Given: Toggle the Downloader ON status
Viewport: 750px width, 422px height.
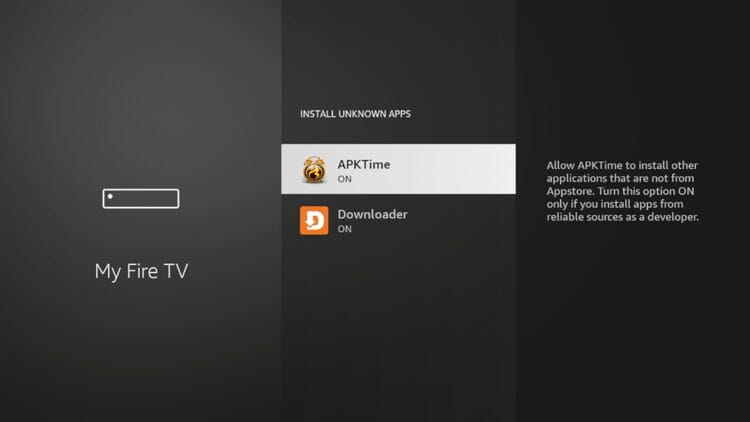Looking at the screenshot, I should pyautogui.click(x=344, y=229).
